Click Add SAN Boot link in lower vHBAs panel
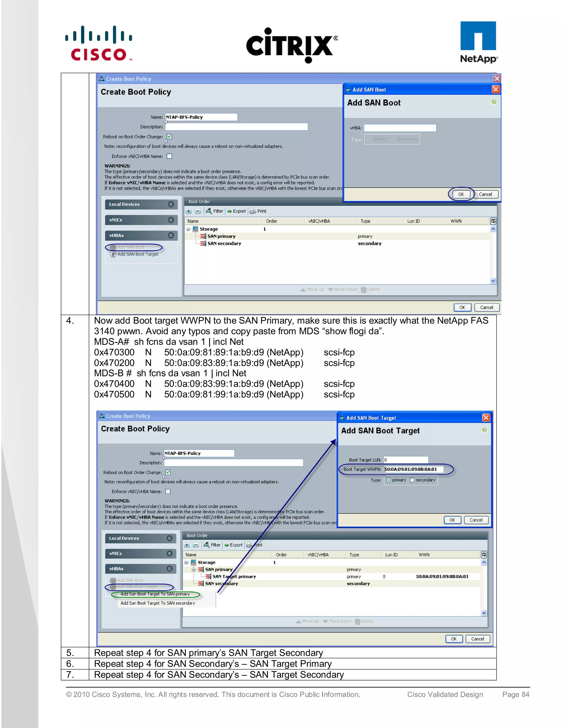 (x=130, y=581)
